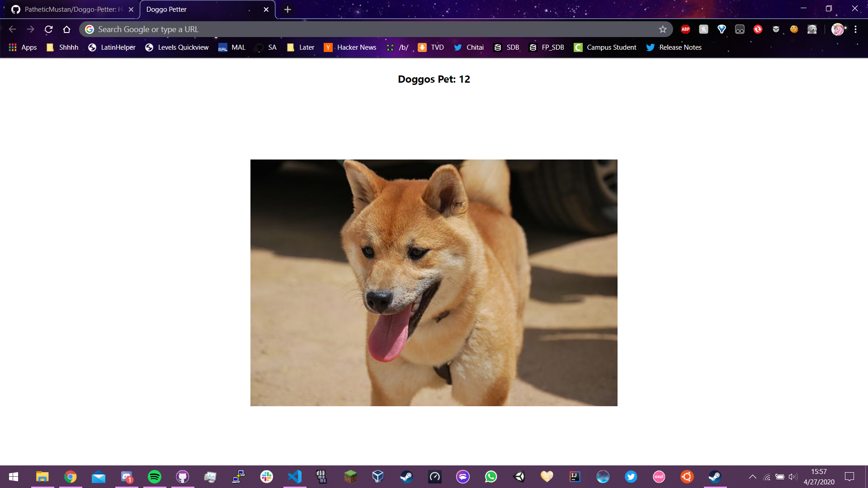Show hidden system tray icons
This screenshot has width=868, height=488.
click(x=752, y=477)
